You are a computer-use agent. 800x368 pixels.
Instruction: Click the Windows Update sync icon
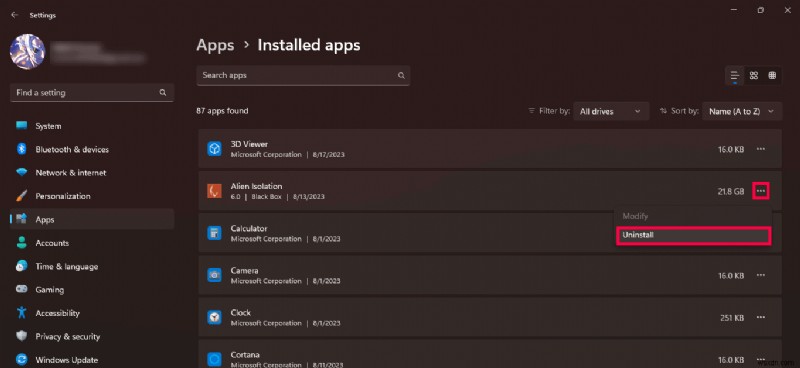click(21, 359)
